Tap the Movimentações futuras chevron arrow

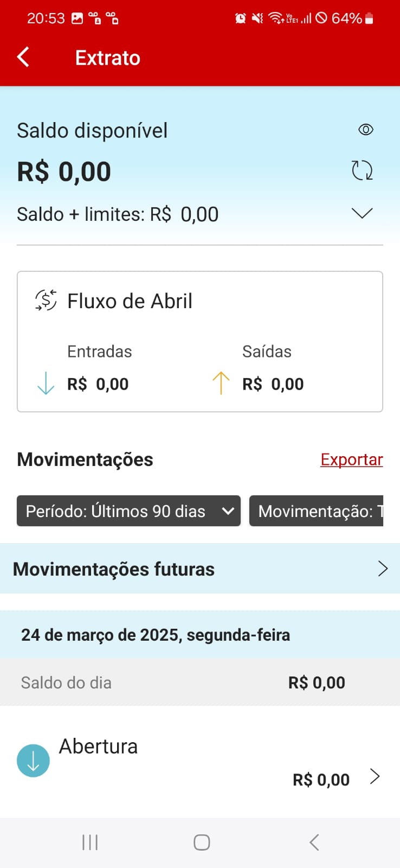click(x=383, y=569)
